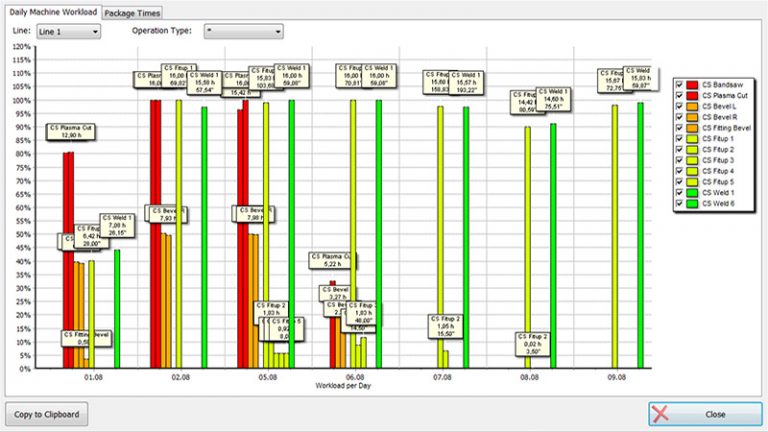Click the Workload per Day axis title
This screenshot has width=768, height=432.
pyautogui.click(x=343, y=385)
